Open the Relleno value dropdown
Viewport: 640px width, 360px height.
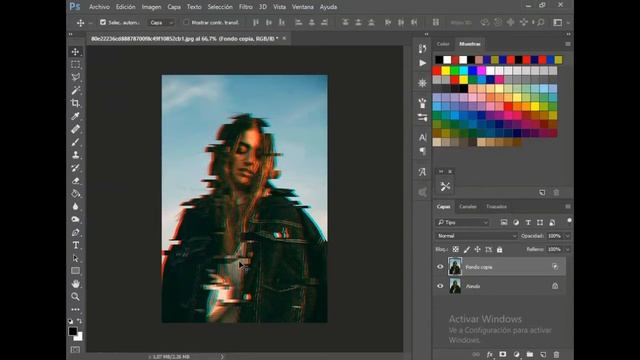567,249
